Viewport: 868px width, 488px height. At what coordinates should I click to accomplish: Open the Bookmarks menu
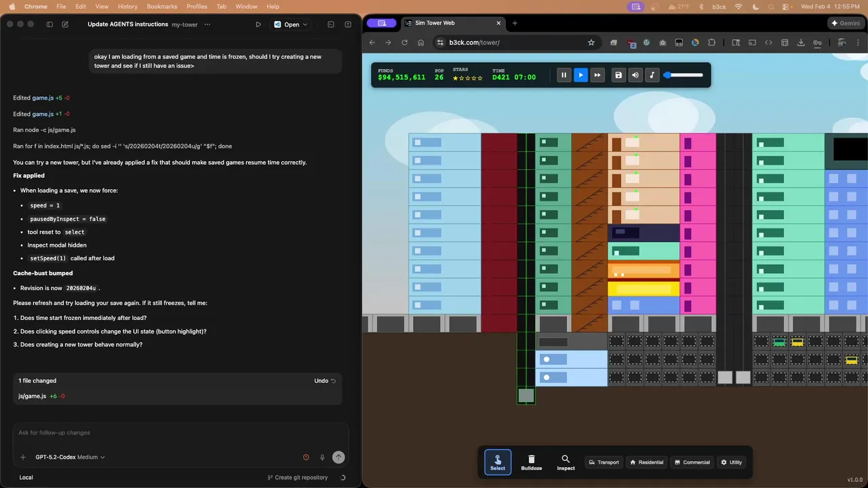pyautogui.click(x=161, y=6)
